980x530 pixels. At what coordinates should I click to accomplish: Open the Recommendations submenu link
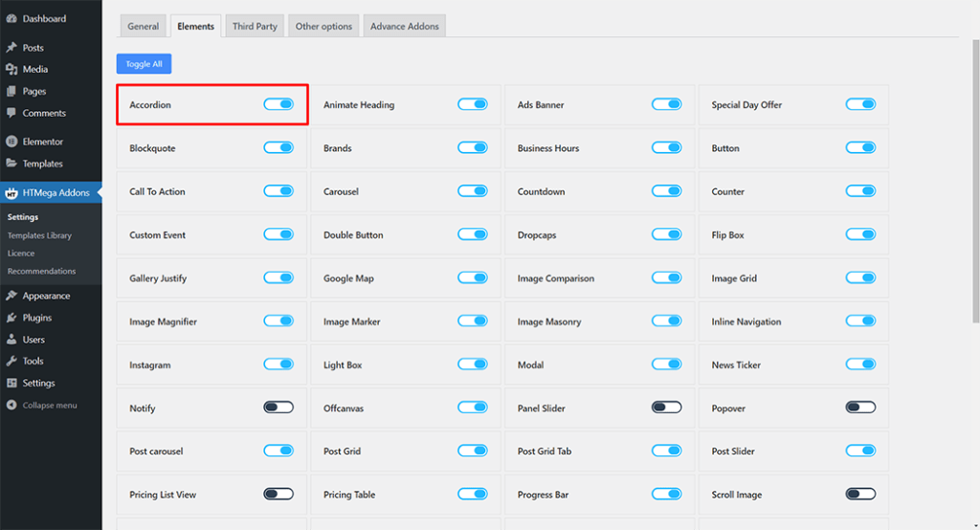point(41,272)
